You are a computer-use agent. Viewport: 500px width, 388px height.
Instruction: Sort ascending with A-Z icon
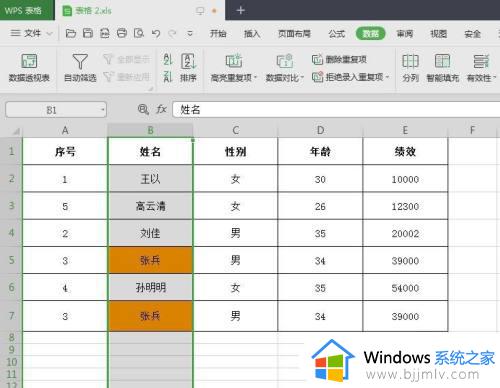[x=168, y=60]
